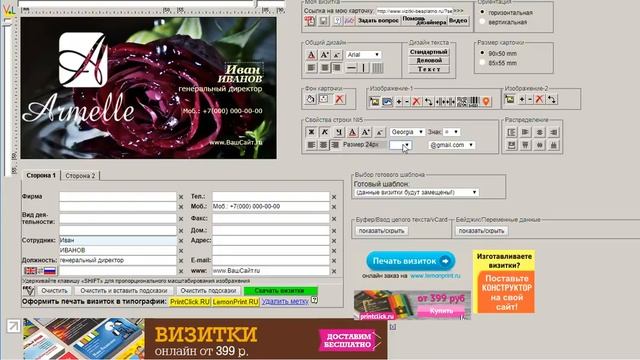Click Задать вопрос button
Image resolution: width=640 pixels, height=360 pixels.
[378, 20]
